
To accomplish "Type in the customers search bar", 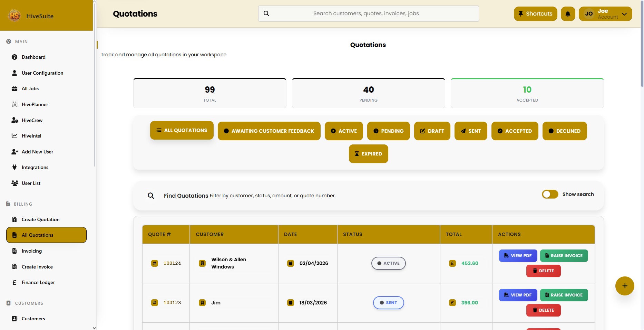I will pyautogui.click(x=368, y=13).
